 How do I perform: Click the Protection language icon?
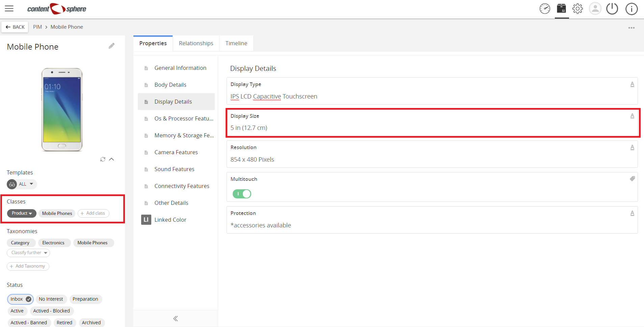(x=632, y=213)
